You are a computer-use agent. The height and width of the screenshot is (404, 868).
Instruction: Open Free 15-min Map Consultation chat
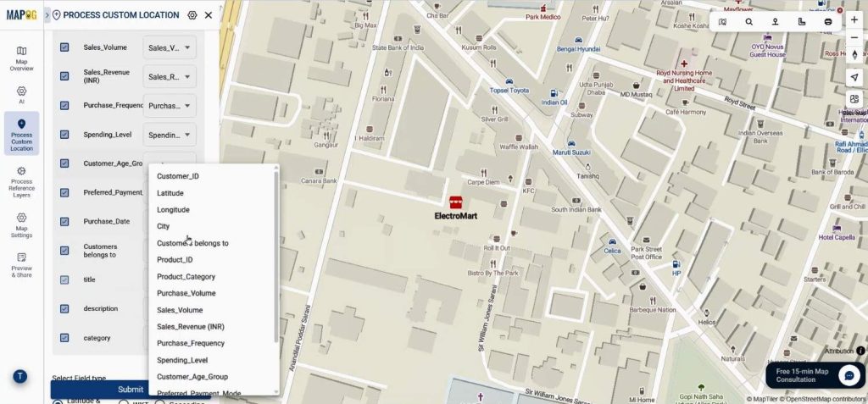tap(815, 375)
